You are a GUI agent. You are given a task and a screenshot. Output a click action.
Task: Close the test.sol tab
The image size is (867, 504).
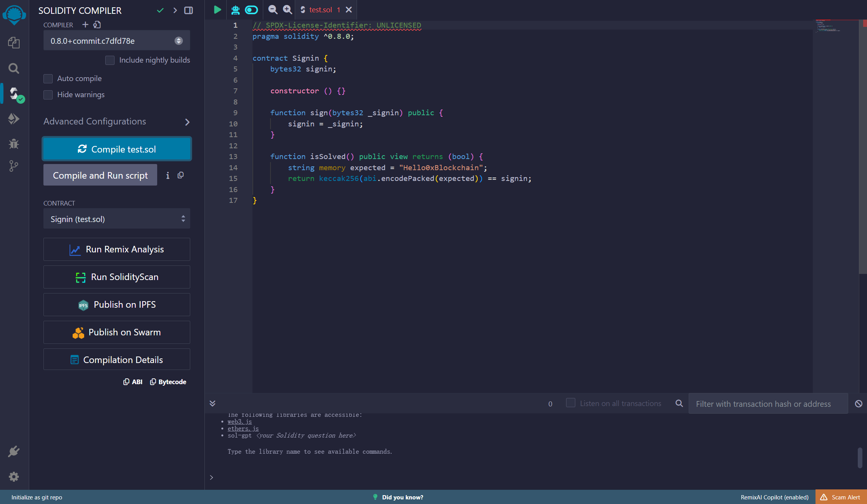coord(349,10)
